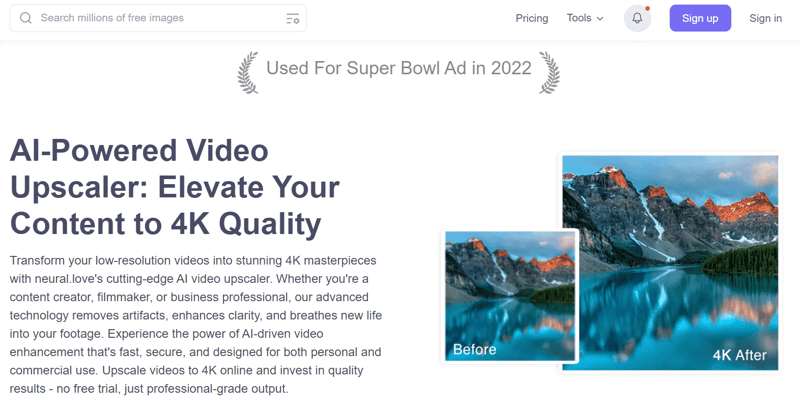800x408 pixels.
Task: Go to the Pricing page
Action: 531,18
